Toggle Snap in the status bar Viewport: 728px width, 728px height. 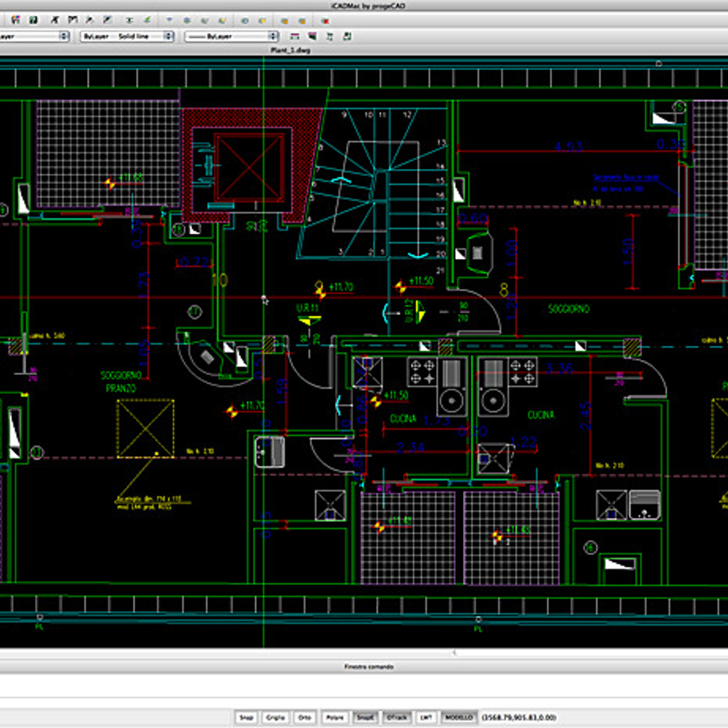pos(246,717)
